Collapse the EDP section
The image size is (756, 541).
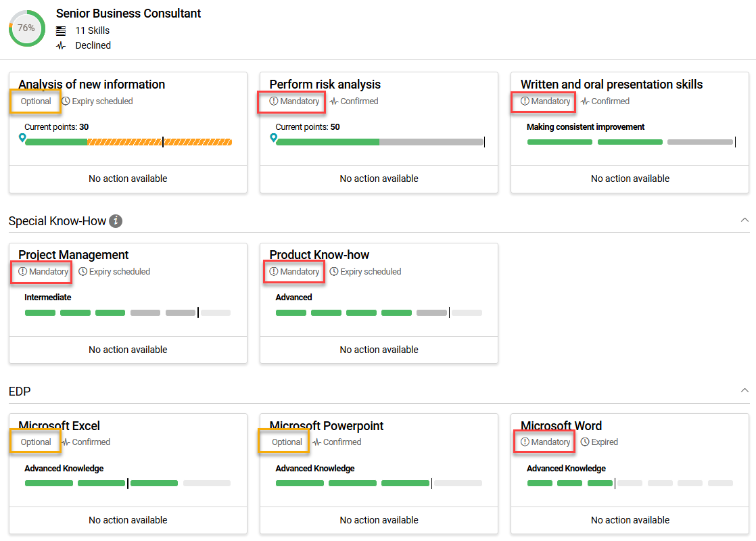click(x=745, y=392)
